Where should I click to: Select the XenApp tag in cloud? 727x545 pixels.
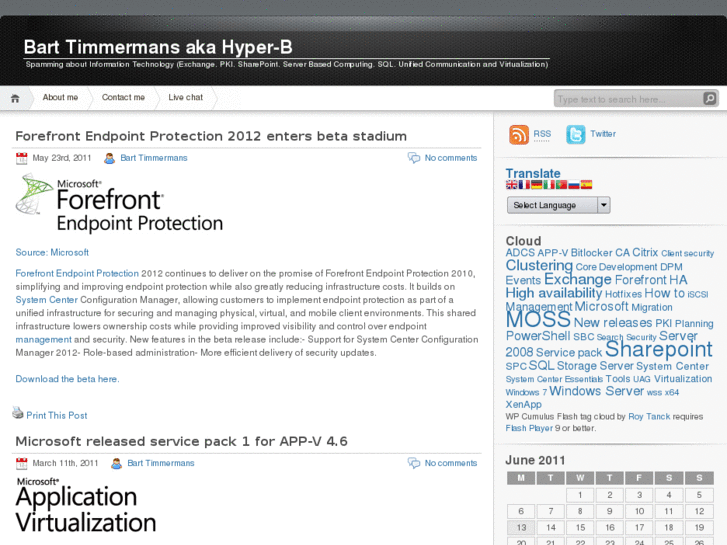(523, 404)
